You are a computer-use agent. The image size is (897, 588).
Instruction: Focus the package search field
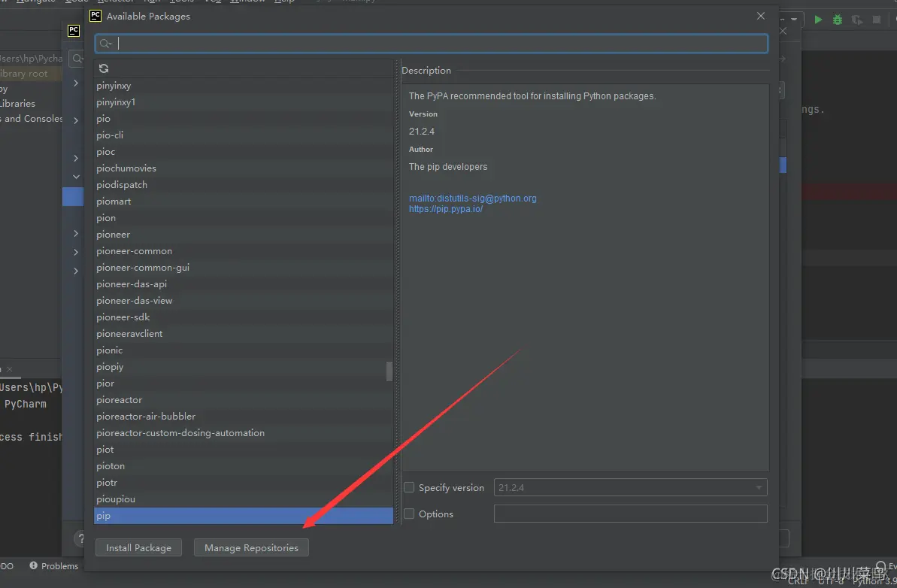coord(432,44)
